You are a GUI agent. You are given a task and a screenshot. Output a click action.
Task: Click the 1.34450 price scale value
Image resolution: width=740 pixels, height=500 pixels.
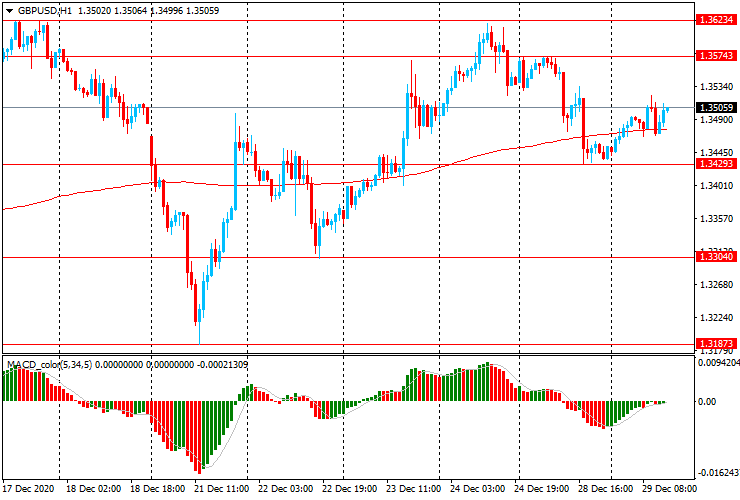(x=717, y=153)
